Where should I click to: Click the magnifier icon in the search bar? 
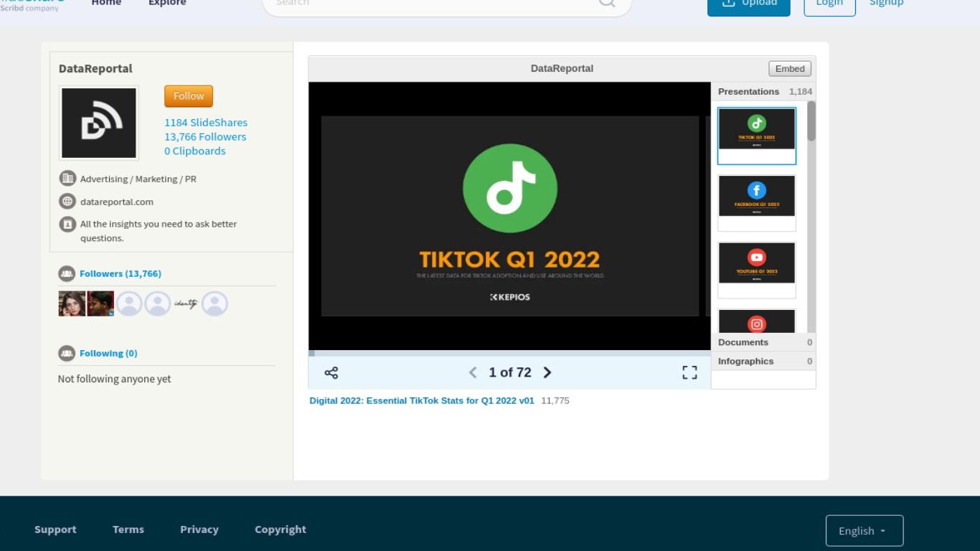(607, 3)
